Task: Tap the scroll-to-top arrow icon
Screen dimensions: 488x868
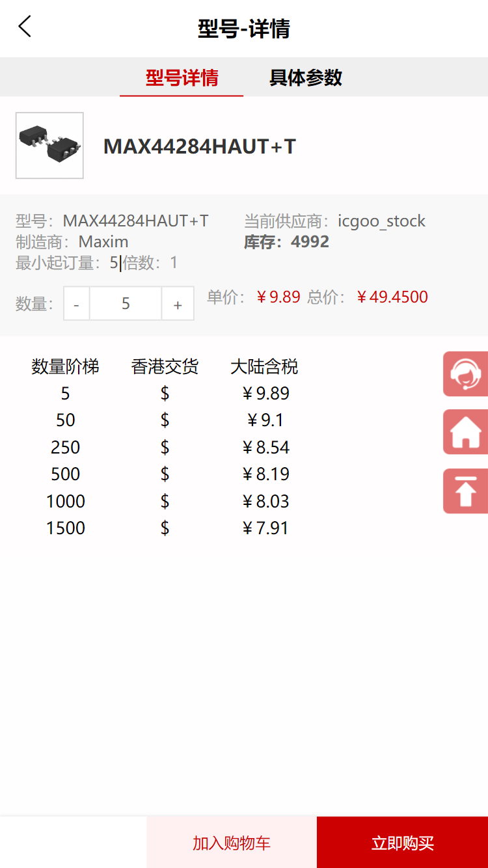Action: point(466,491)
